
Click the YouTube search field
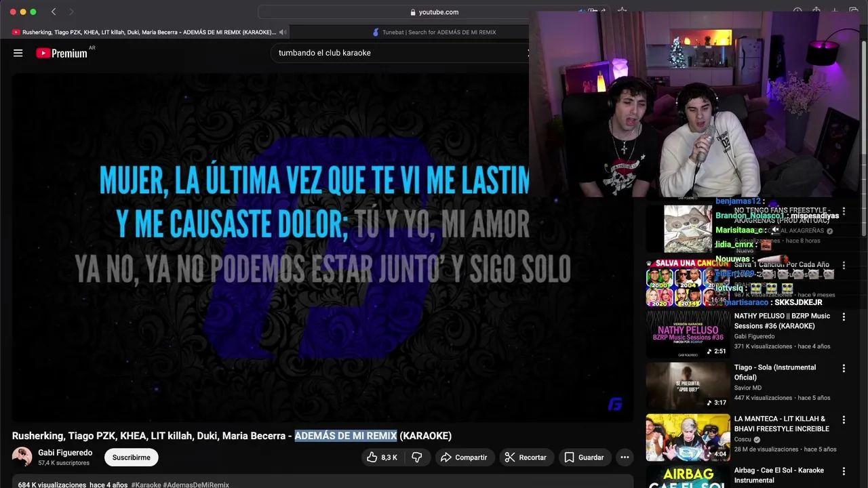[x=400, y=53]
